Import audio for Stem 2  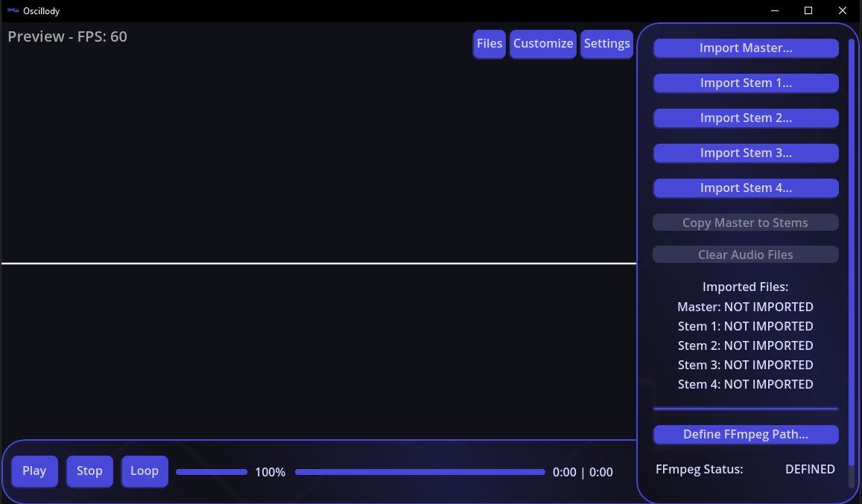[x=746, y=118]
